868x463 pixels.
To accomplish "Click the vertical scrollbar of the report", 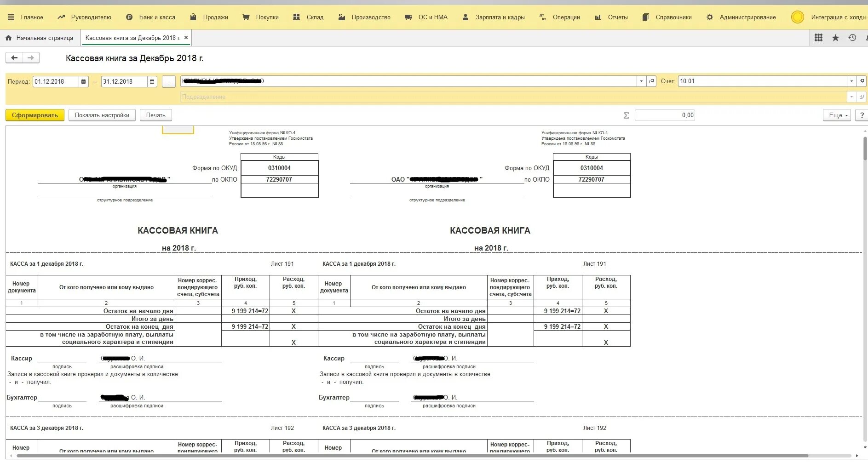I will tap(865, 148).
